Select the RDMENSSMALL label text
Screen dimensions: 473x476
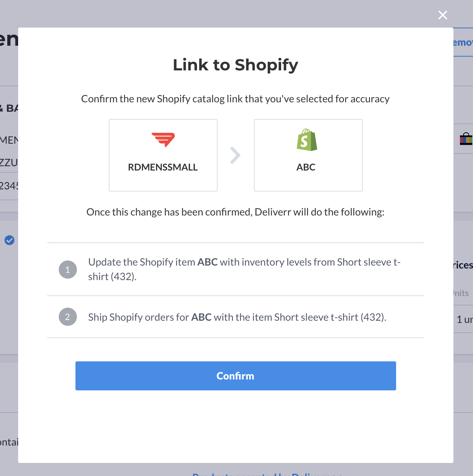click(163, 167)
